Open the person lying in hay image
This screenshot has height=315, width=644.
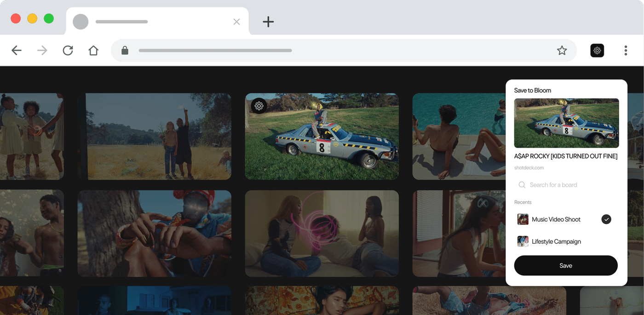pos(489,301)
